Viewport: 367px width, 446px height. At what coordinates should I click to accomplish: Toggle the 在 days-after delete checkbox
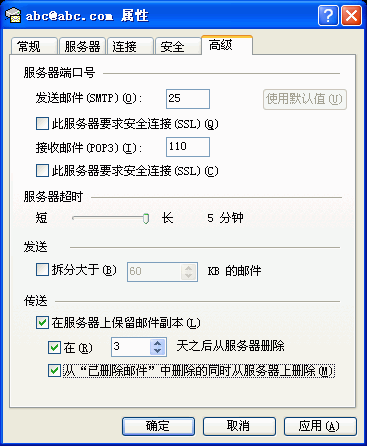coord(54,347)
